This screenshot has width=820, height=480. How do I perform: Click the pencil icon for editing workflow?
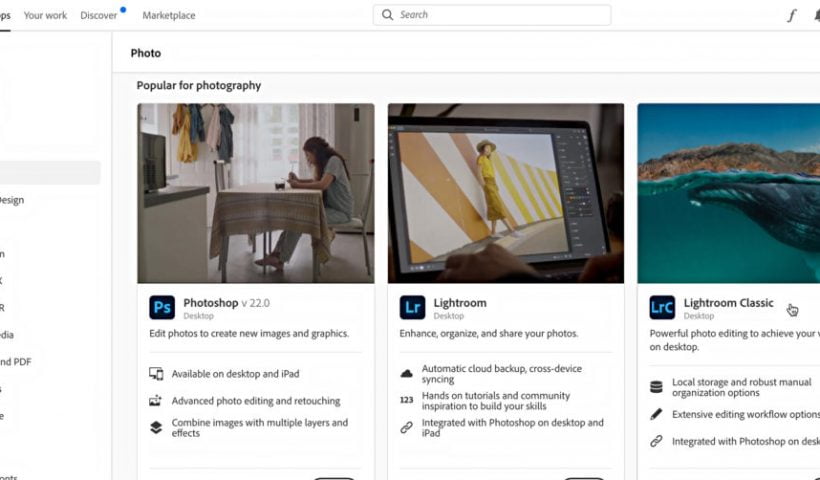point(656,414)
